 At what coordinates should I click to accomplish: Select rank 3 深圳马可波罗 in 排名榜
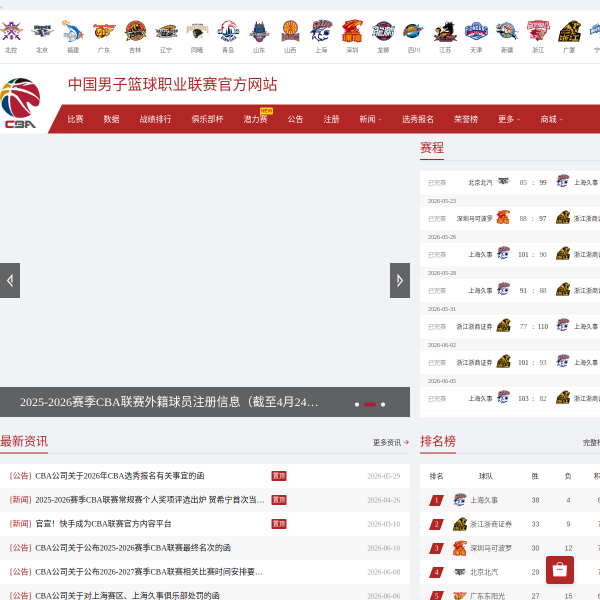point(510,548)
